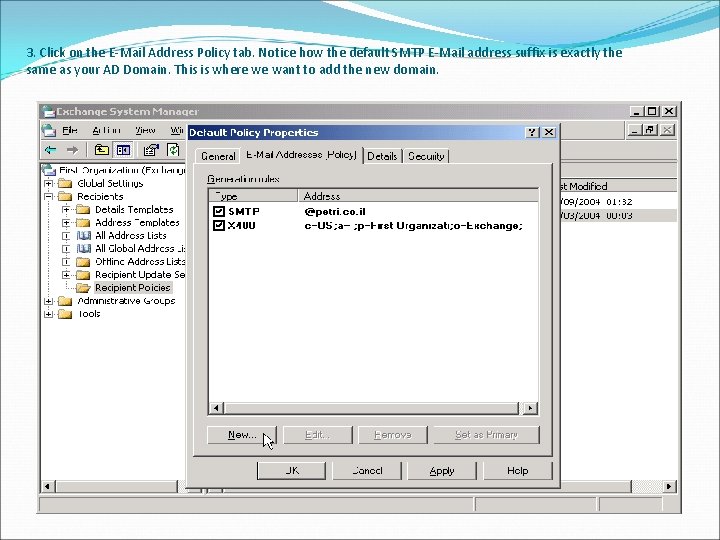Screen dimensions: 720x540
Task: Select the /09/2004 01:32 row in main window
Action: coord(618,202)
